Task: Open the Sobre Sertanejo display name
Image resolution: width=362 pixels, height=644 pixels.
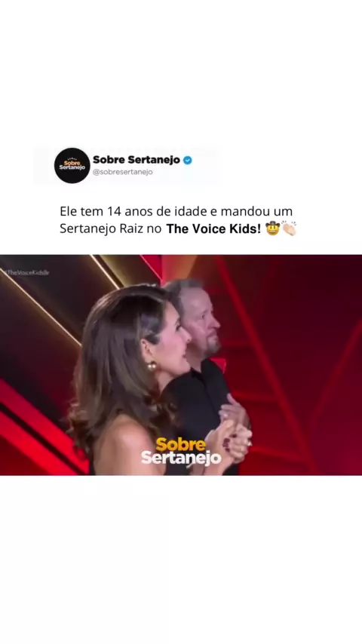Action: [137, 160]
